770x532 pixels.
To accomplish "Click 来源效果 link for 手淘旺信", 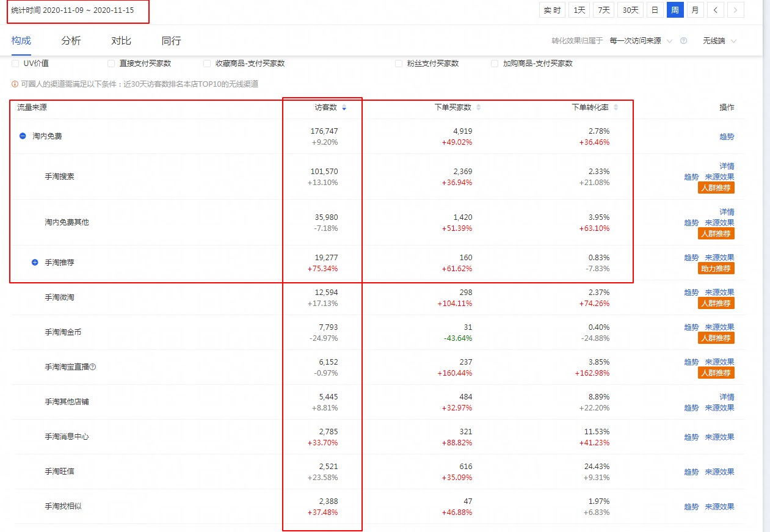I will 719,472.
